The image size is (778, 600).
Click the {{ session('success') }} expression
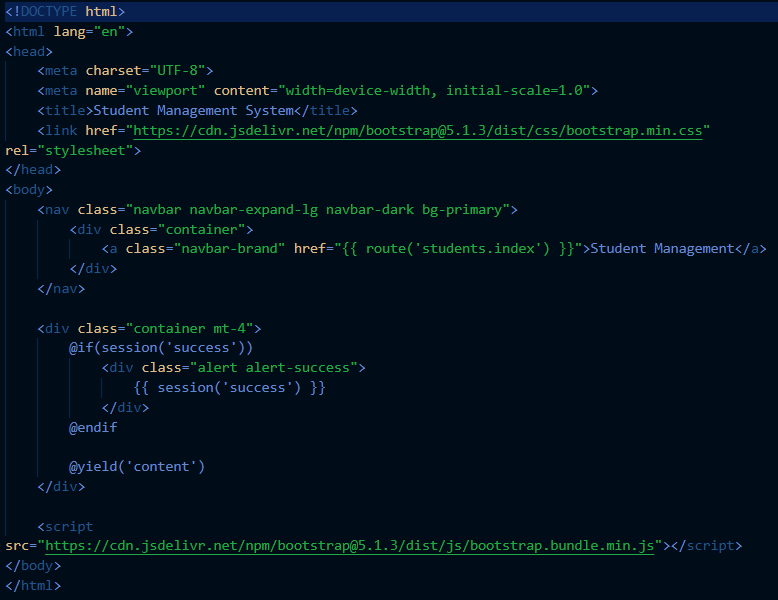coord(229,388)
